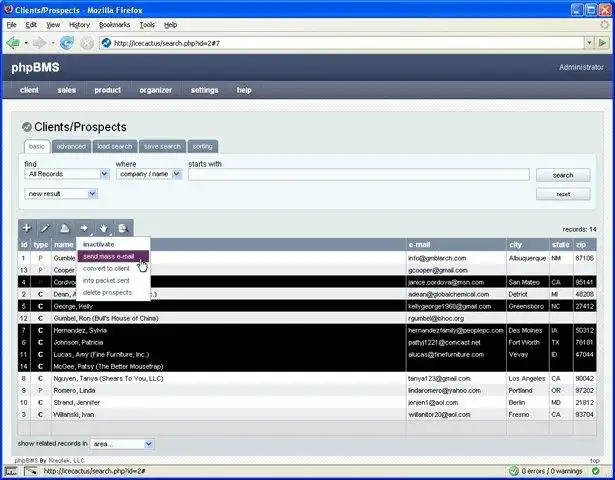Click the magnifier quick-find icon

pos(123,228)
